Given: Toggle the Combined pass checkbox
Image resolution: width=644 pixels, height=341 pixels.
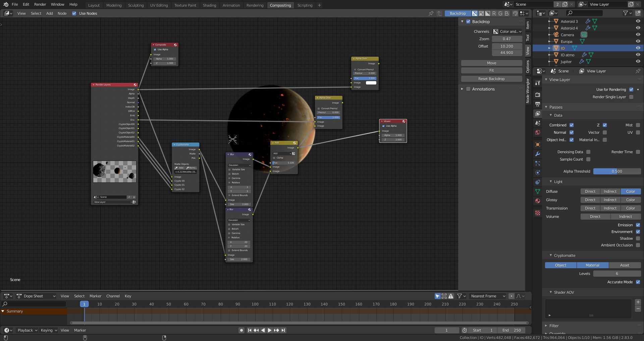Looking at the screenshot, I should (x=572, y=125).
